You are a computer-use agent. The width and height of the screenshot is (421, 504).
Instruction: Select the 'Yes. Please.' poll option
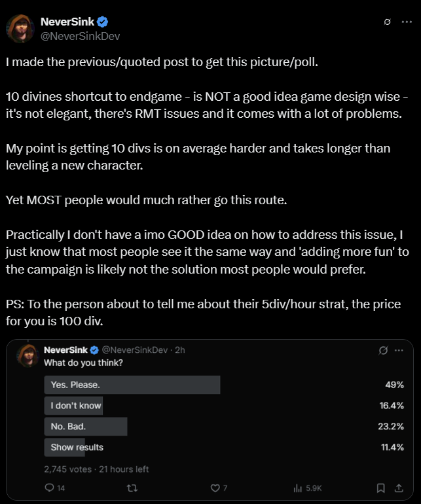click(x=224, y=385)
